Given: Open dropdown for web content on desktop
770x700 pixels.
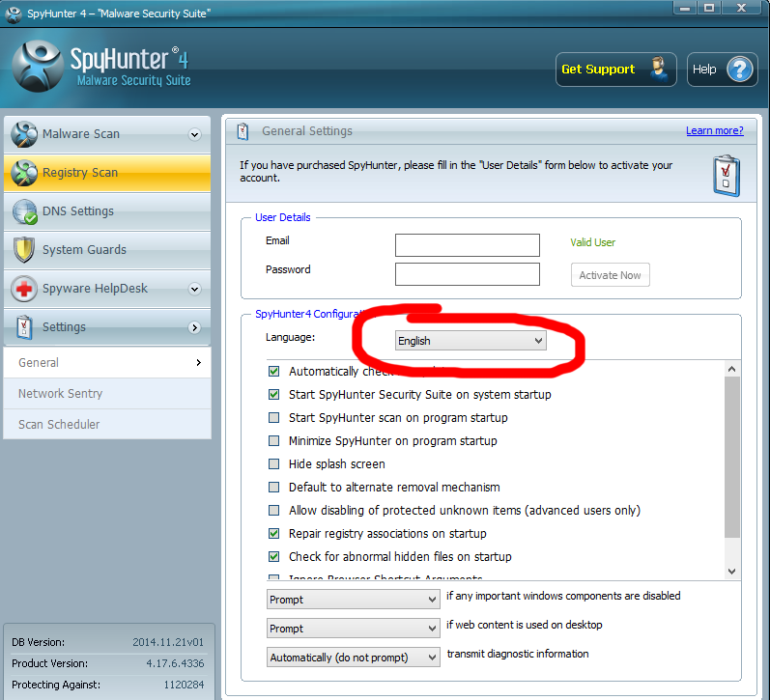Looking at the screenshot, I should (x=353, y=629).
